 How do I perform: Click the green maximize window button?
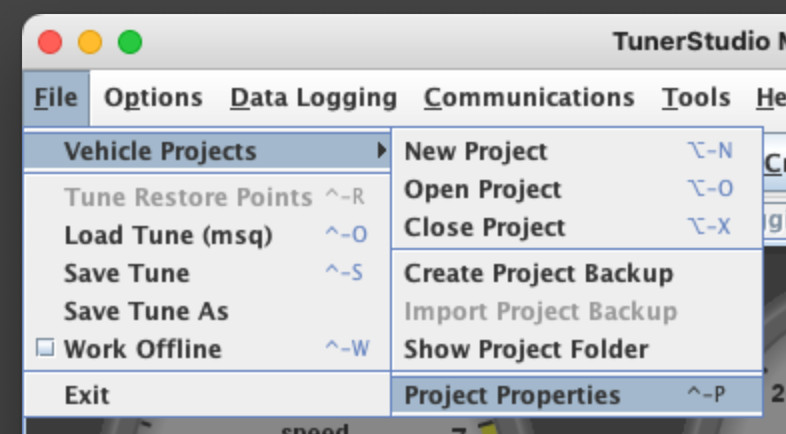click(130, 42)
